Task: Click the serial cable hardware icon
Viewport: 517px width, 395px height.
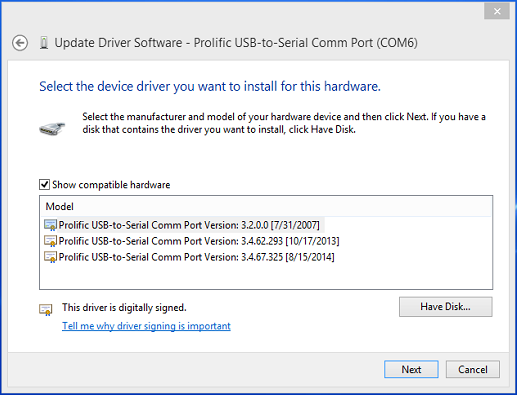Action: pos(52,129)
